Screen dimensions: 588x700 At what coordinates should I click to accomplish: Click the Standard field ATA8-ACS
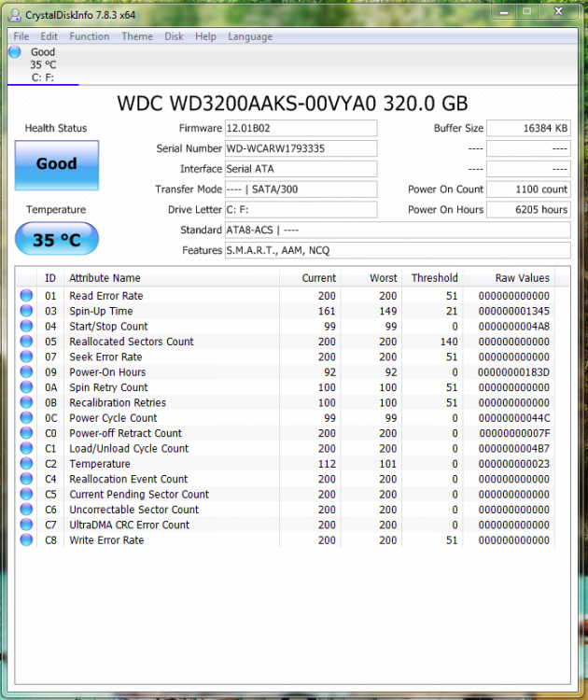tap(398, 230)
